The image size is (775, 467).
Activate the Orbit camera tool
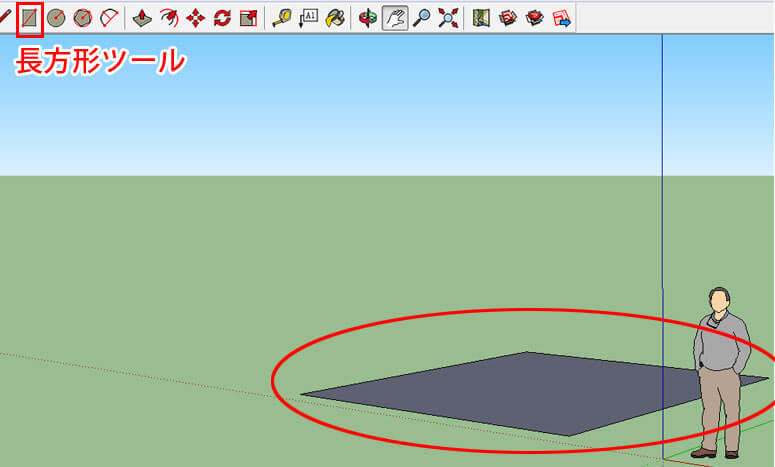pyautogui.click(x=368, y=19)
